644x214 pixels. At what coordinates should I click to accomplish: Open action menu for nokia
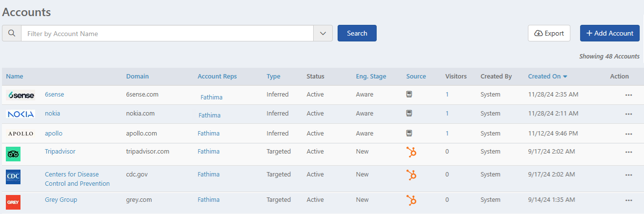coord(628,114)
